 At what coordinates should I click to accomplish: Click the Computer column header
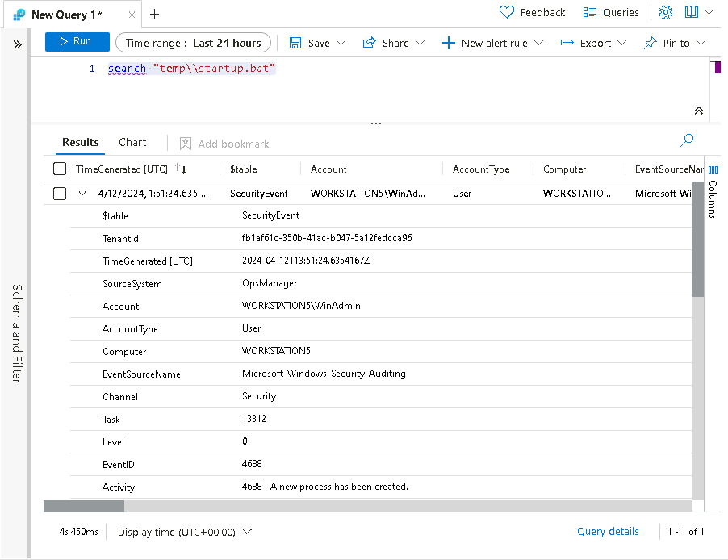pyautogui.click(x=565, y=169)
